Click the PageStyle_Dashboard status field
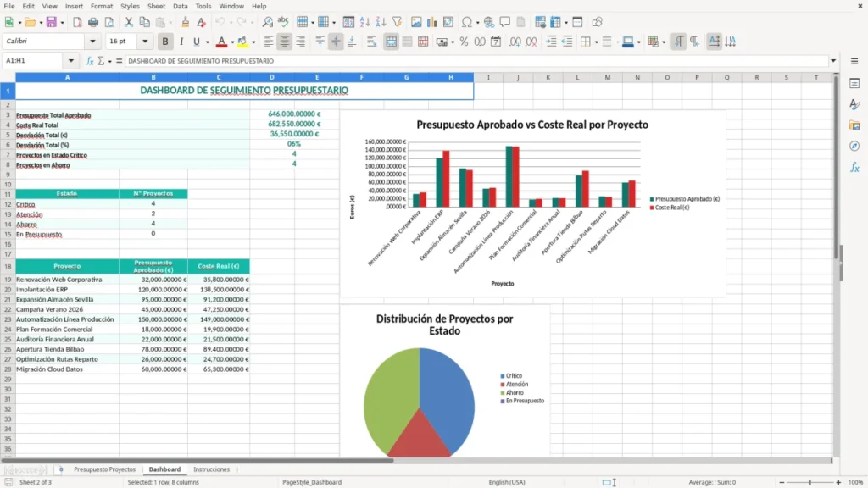 [312, 482]
